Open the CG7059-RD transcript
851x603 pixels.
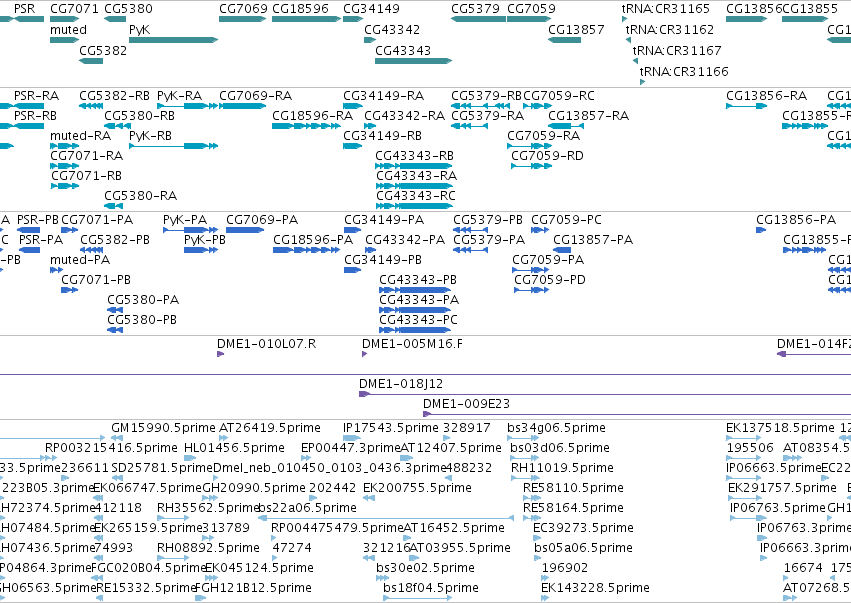(531, 166)
